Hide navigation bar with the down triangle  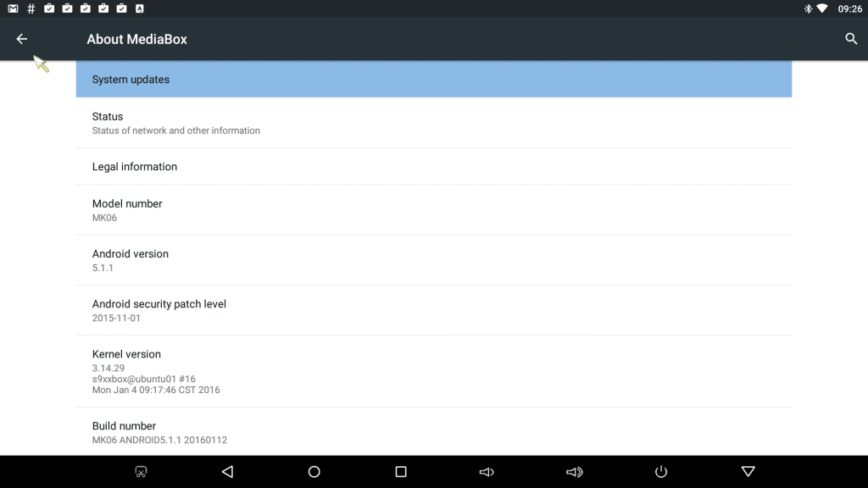tap(748, 471)
